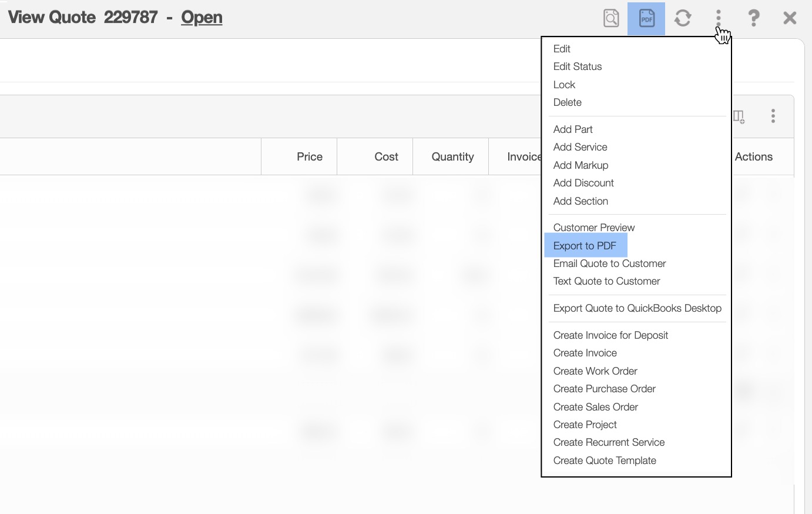Open the table's vertical dots menu
This screenshot has height=514, width=812.
773,116
